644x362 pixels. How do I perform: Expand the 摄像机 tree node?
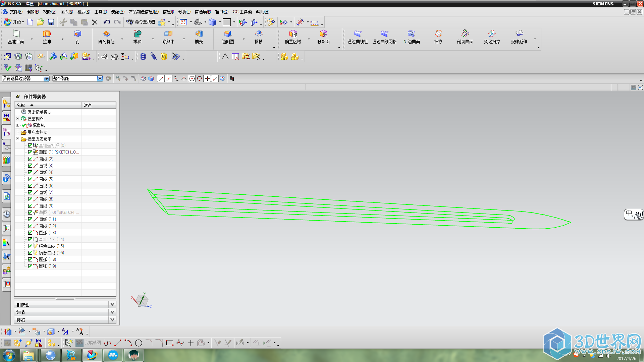tap(18, 125)
